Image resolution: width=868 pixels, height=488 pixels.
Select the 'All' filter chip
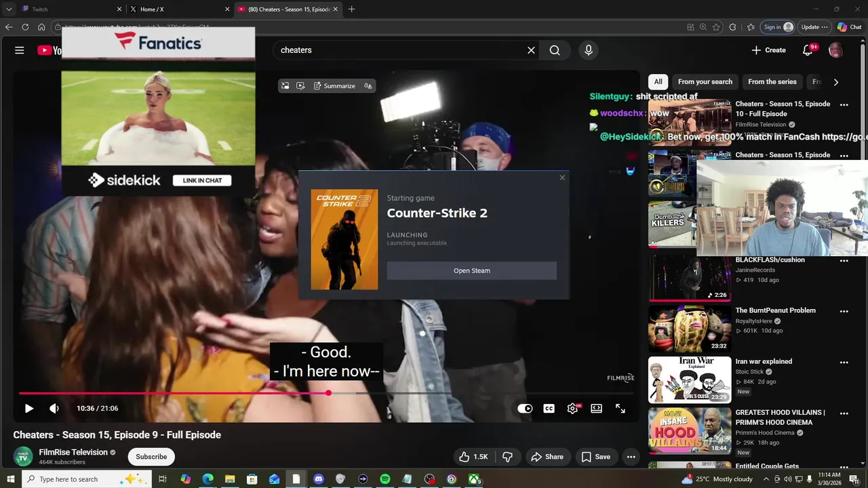pos(658,82)
